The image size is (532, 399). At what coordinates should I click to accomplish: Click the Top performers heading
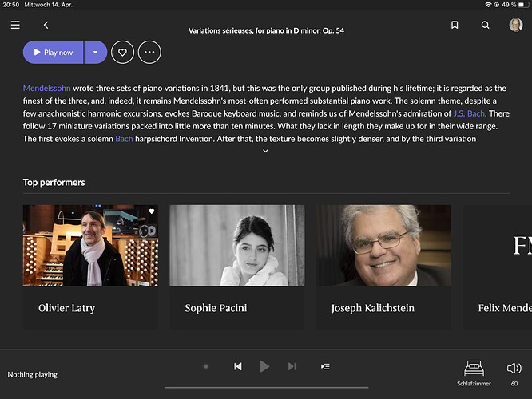(x=54, y=183)
